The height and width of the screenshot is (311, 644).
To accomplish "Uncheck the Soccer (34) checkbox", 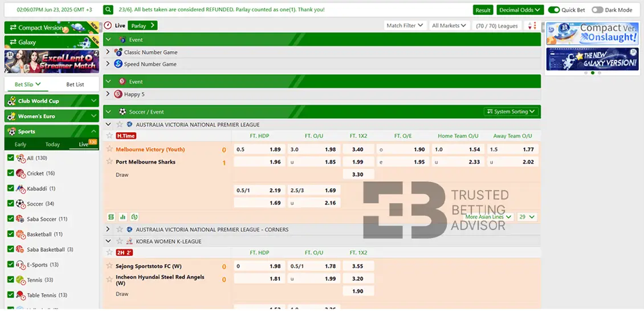I will pyautogui.click(x=11, y=203).
